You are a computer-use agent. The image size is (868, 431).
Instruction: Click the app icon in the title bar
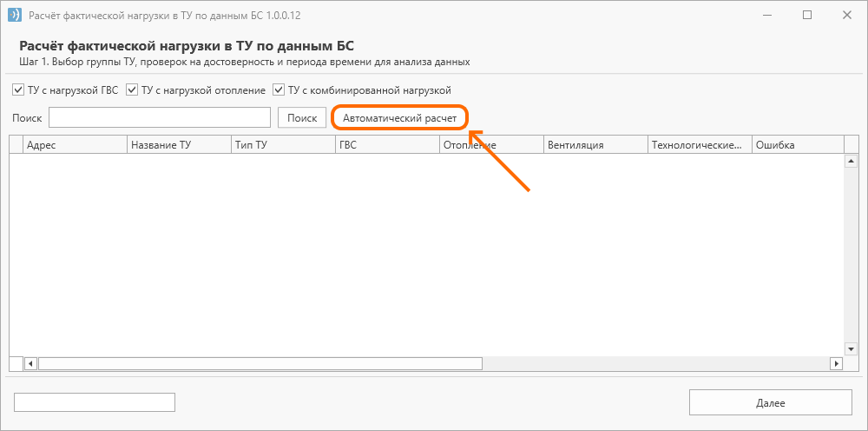tap(15, 15)
